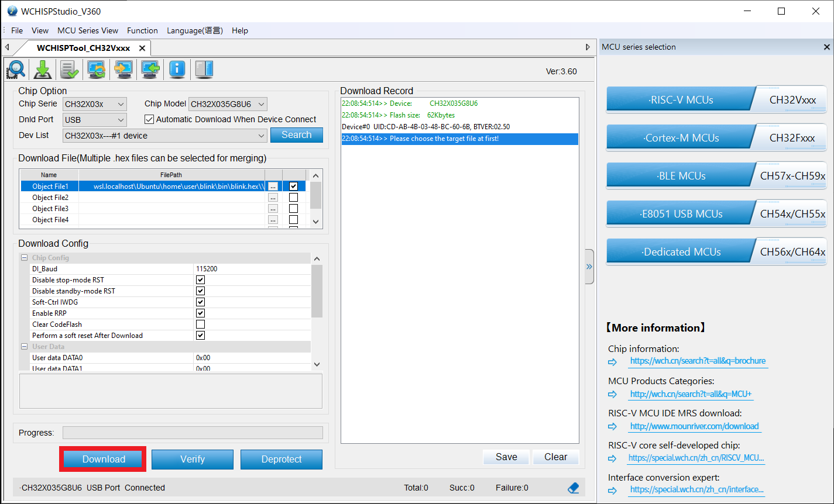
Task: Toggle the side panel layout icon
Action: pos(204,70)
